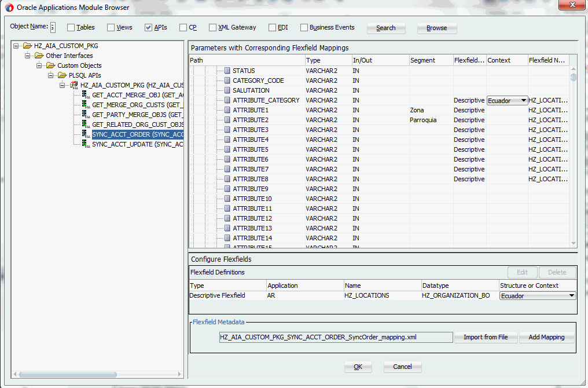Click the ATTRIBUTE14 parameter icon
The width and height of the screenshot is (588, 388).
(227, 238)
